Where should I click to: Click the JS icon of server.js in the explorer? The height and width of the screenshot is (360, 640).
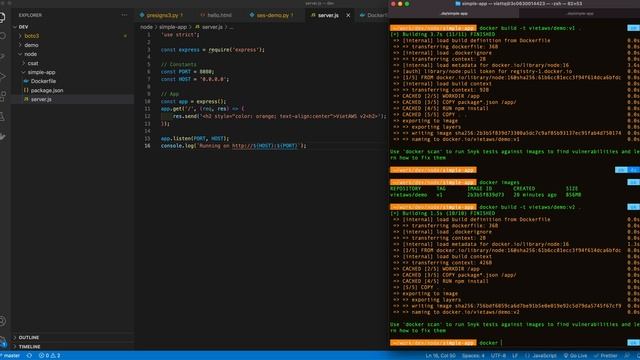pyautogui.click(x=26, y=99)
